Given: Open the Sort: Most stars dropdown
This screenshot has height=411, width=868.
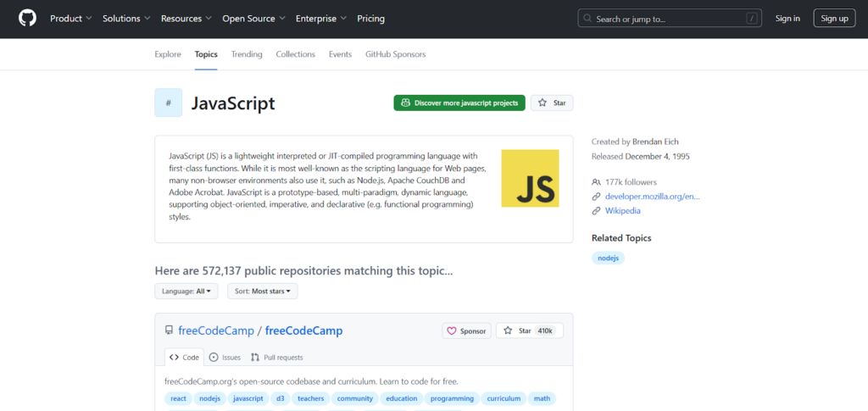Looking at the screenshot, I should coord(263,291).
